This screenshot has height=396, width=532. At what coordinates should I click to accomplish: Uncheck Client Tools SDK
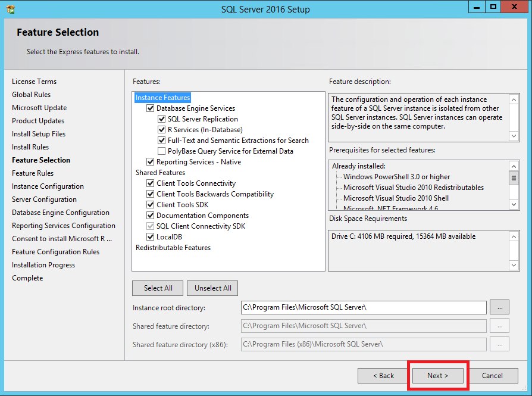click(151, 205)
